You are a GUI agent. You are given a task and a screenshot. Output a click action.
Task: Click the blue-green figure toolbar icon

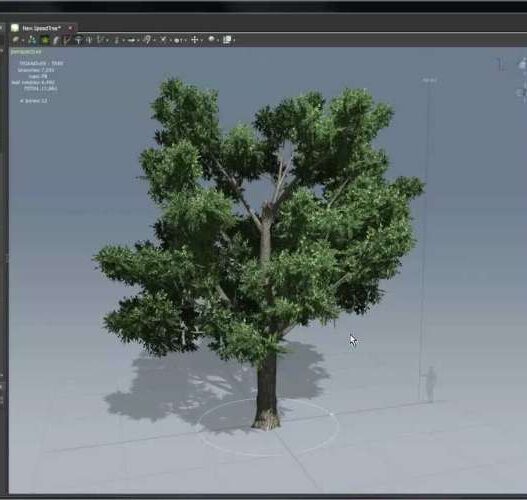pos(32,40)
